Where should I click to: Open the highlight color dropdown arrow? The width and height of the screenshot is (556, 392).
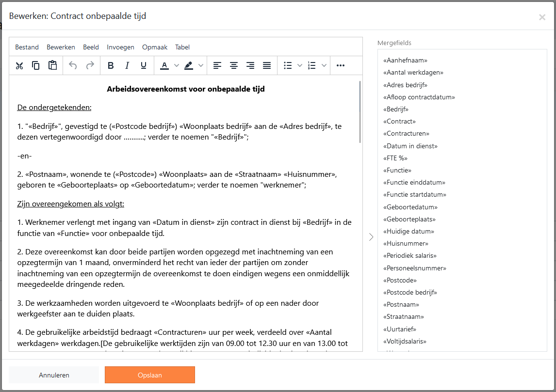coord(201,65)
